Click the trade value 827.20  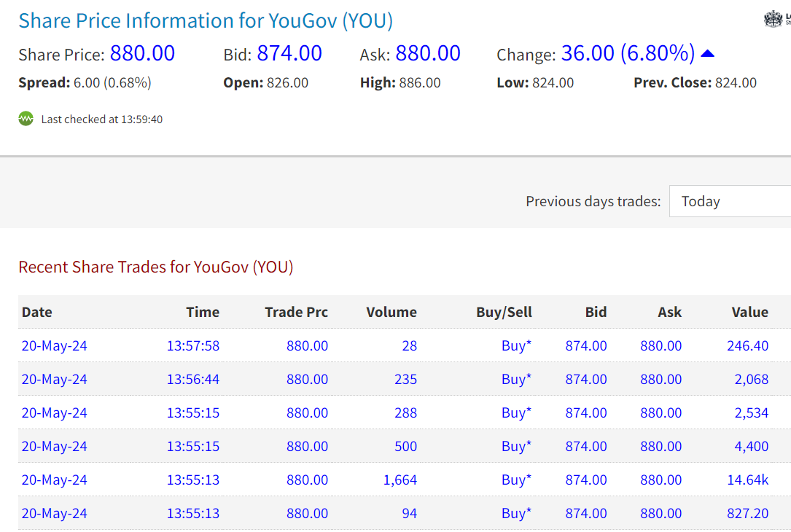pos(747,513)
